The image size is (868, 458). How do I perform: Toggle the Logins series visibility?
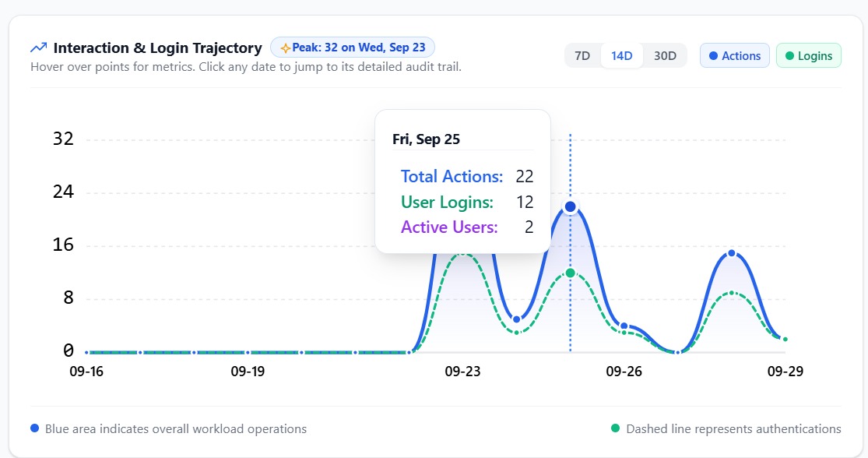point(809,55)
